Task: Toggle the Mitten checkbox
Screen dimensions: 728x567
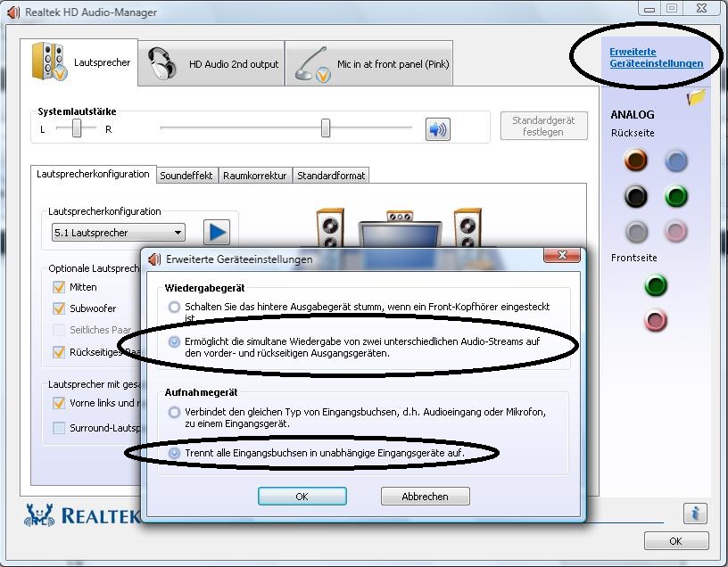Action: tap(59, 287)
